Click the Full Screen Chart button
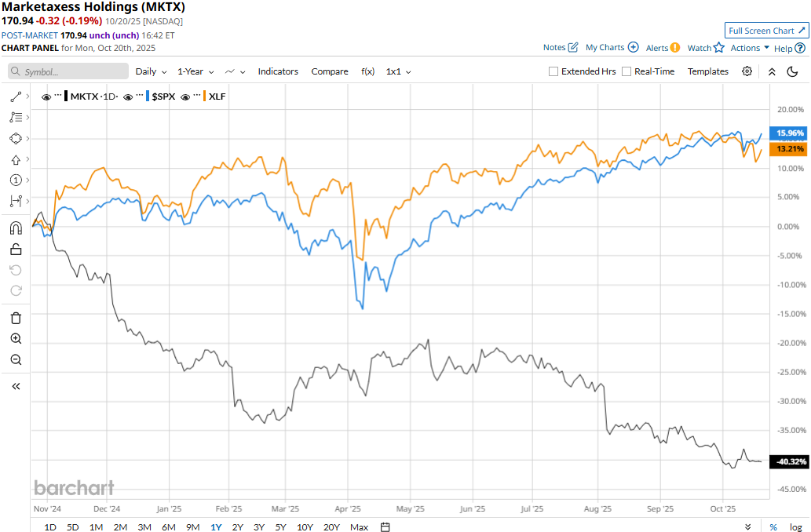This screenshot has width=811, height=532. 766,31
